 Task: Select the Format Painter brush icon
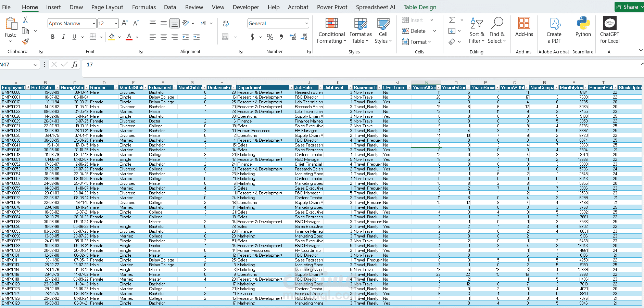pos(25,42)
